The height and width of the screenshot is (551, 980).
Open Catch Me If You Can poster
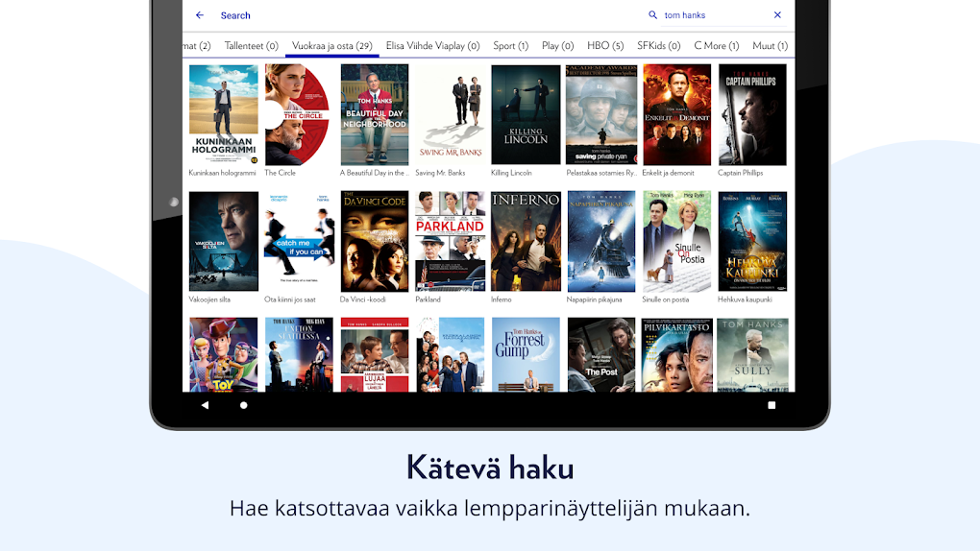(299, 241)
